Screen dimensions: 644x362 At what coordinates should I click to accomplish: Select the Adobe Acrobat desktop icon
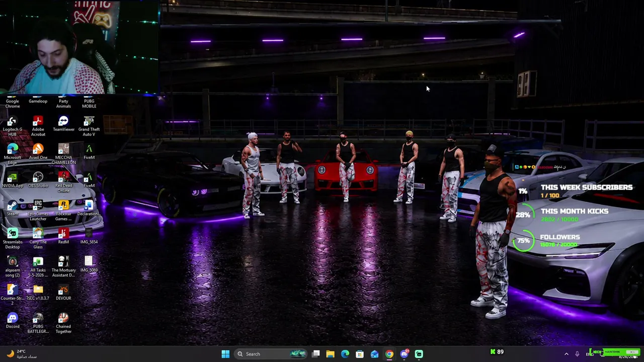pyautogui.click(x=38, y=126)
